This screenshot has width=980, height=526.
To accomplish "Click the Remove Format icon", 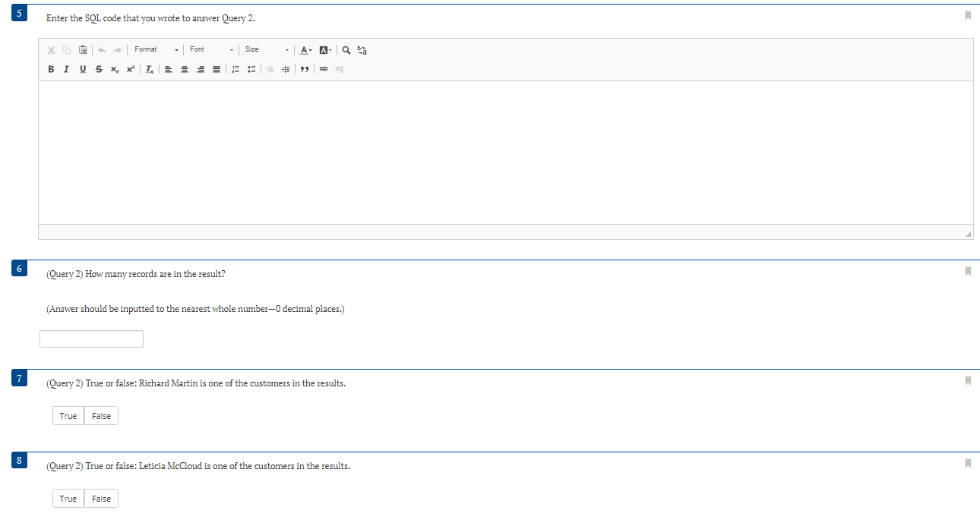I will 150,69.
